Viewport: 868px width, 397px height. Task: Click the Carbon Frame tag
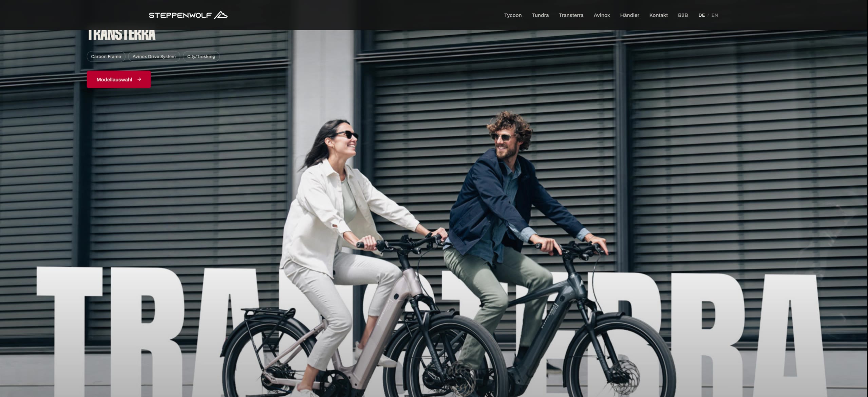[106, 56]
